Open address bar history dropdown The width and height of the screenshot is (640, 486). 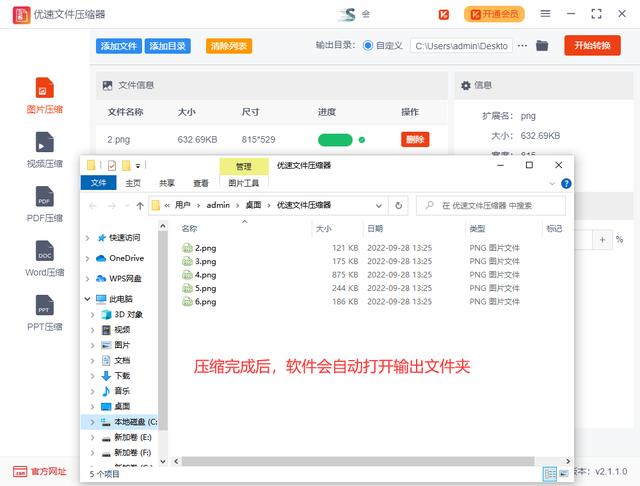[379, 206]
